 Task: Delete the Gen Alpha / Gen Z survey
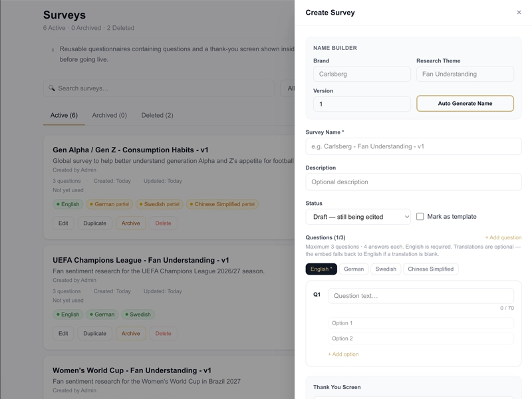(x=163, y=223)
